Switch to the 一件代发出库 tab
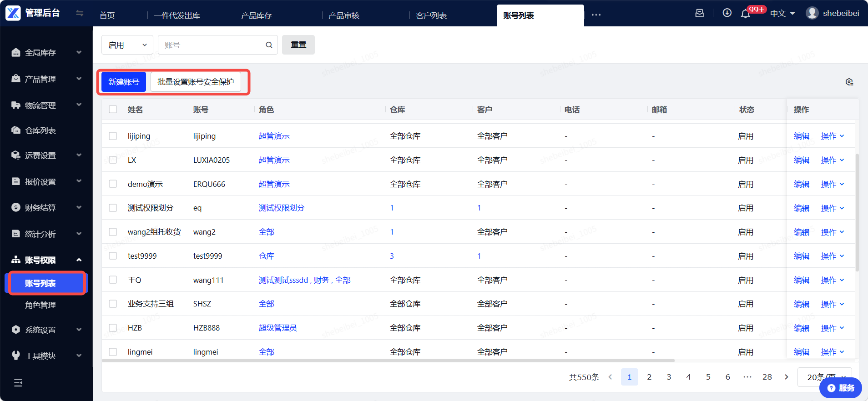The height and width of the screenshot is (401, 868). 177,15
